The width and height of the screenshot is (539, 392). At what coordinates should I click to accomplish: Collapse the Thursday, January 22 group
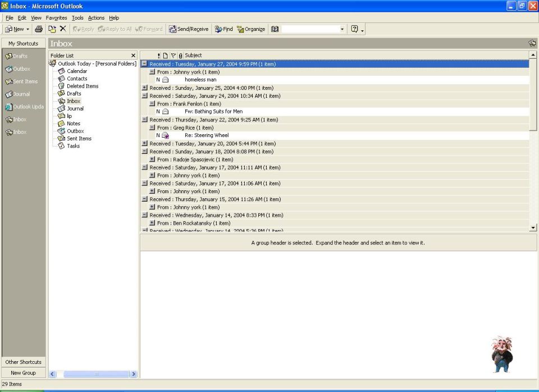pyautogui.click(x=145, y=119)
